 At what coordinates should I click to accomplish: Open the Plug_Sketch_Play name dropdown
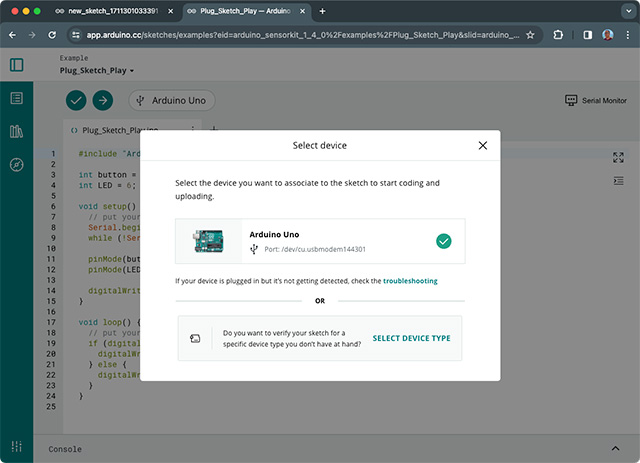click(97, 71)
